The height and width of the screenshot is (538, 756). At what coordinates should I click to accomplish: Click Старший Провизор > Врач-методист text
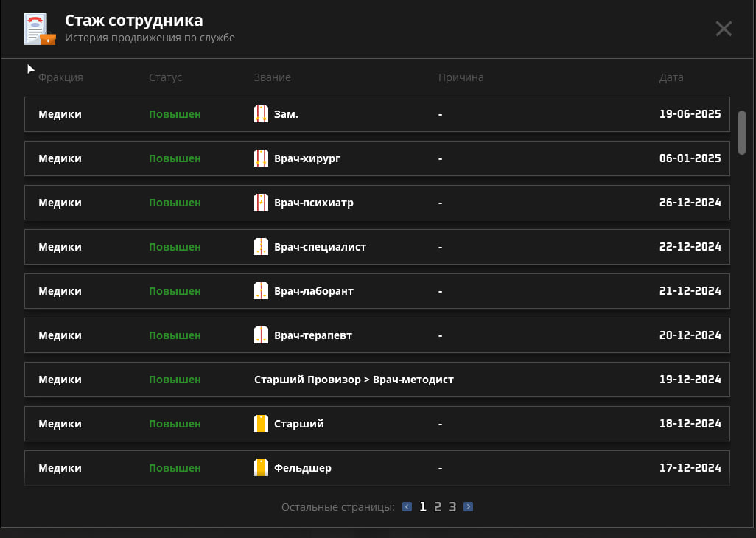tap(354, 380)
